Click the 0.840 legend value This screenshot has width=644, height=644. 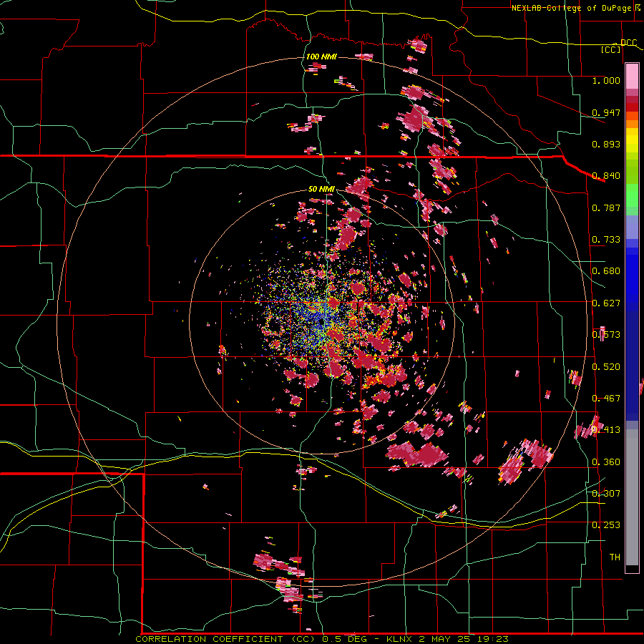click(606, 176)
